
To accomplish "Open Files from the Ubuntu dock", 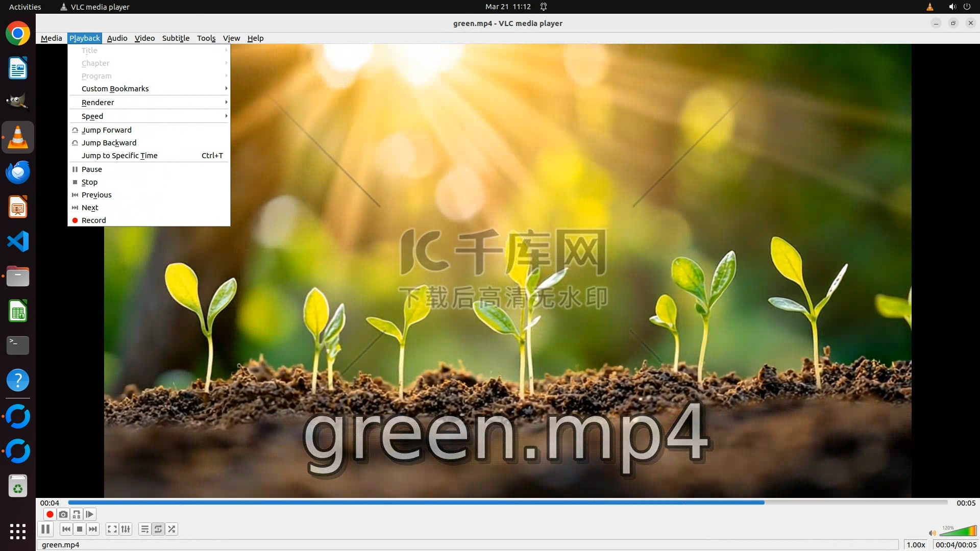I will point(18,277).
